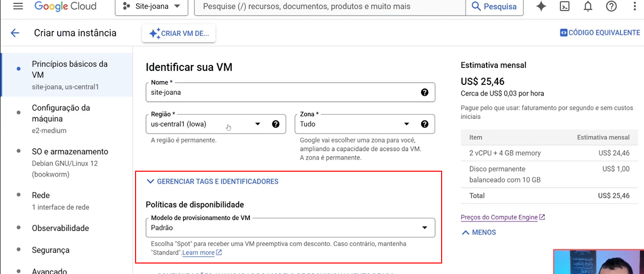Click the Estimativa mensal heading
This screenshot has width=644, height=274.
[x=493, y=65]
